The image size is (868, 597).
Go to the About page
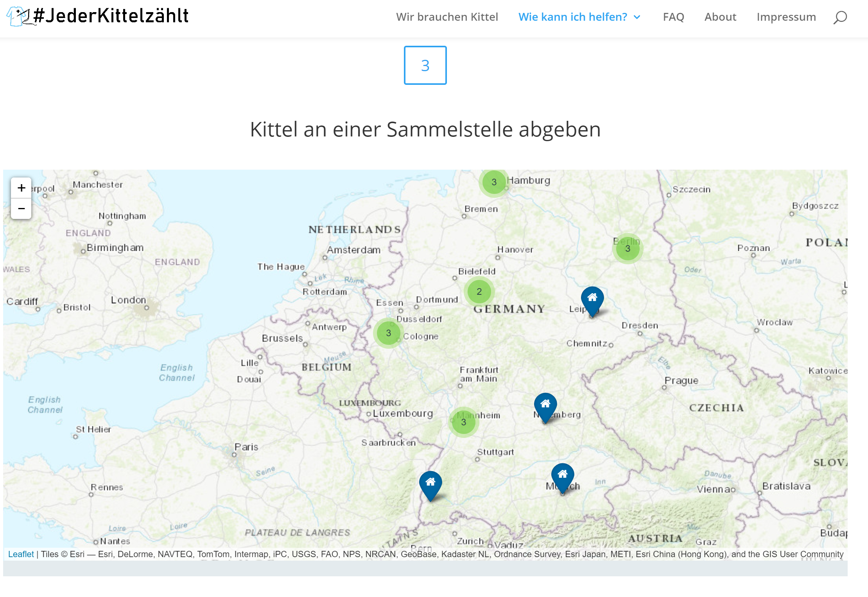tap(720, 17)
